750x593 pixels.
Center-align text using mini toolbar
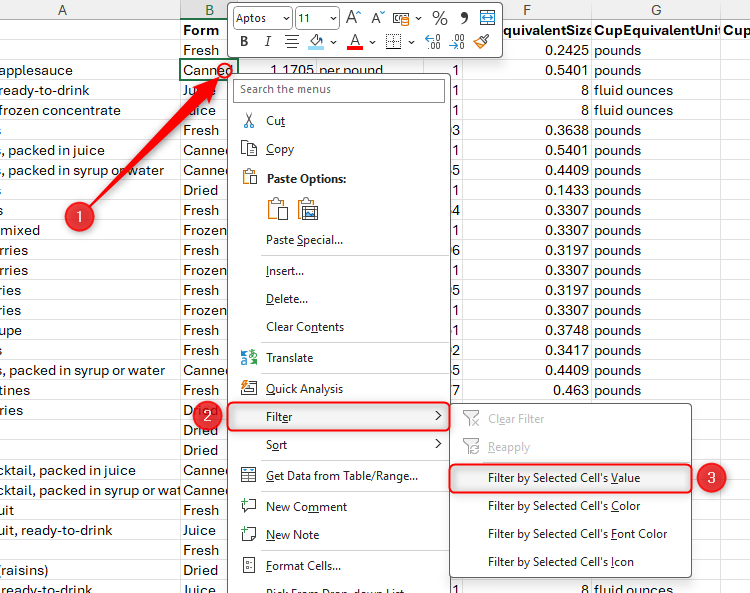point(292,42)
